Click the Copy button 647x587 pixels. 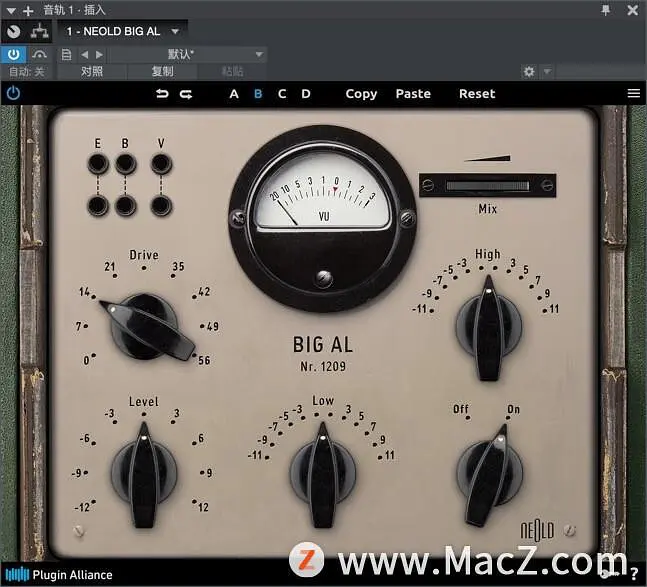tap(361, 94)
